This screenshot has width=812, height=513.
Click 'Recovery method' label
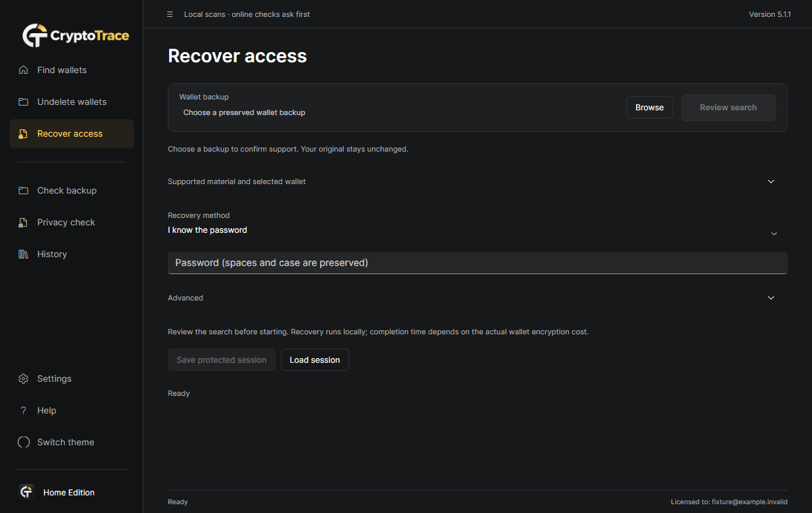[199, 215]
